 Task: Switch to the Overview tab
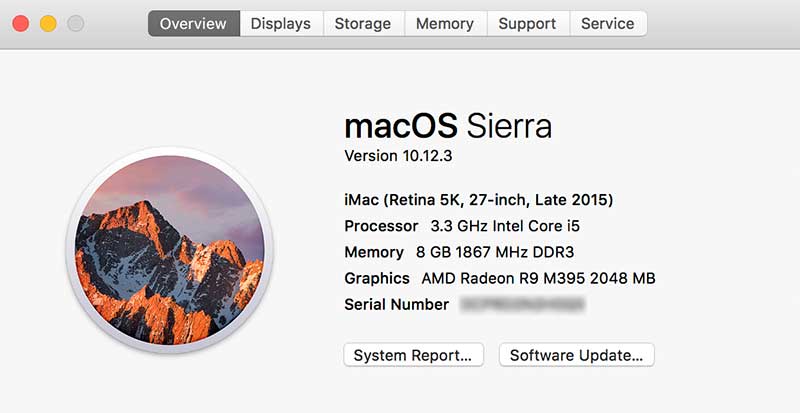194,23
